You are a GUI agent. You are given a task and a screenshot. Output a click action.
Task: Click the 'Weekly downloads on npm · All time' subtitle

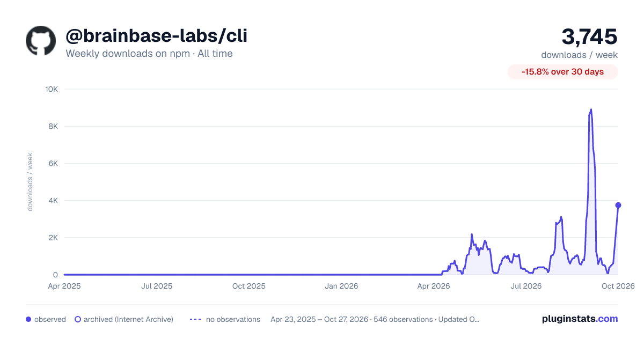pos(149,54)
